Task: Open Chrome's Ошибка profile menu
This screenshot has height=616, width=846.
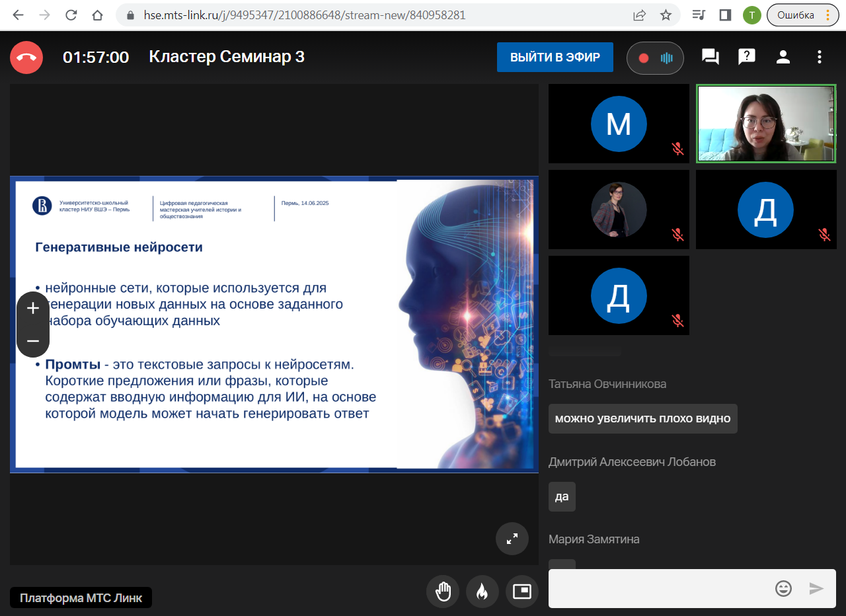Action: pyautogui.click(x=802, y=15)
